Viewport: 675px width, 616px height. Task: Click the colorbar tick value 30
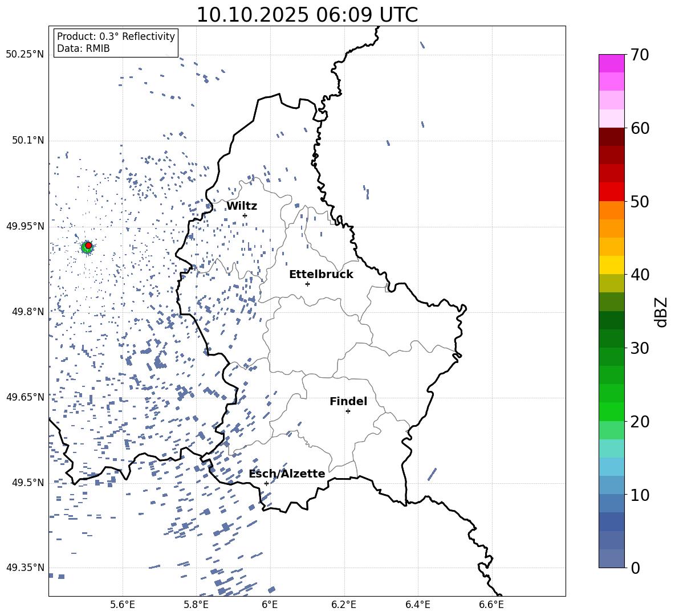point(640,348)
